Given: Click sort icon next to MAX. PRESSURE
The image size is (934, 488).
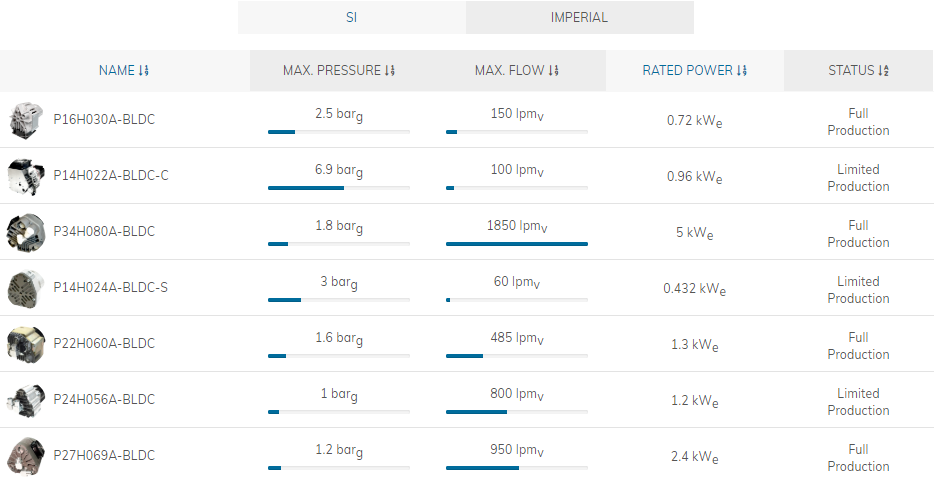Looking at the screenshot, I should point(390,71).
